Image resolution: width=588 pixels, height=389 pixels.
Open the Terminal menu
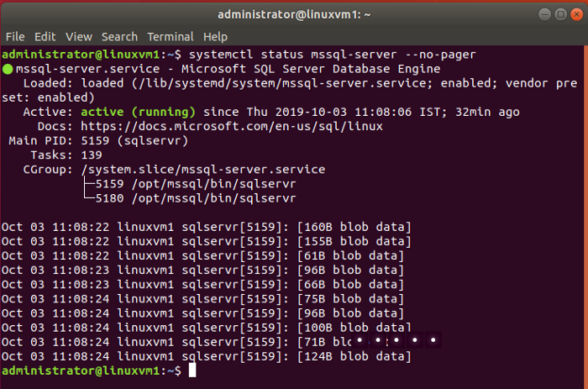pyautogui.click(x=171, y=37)
